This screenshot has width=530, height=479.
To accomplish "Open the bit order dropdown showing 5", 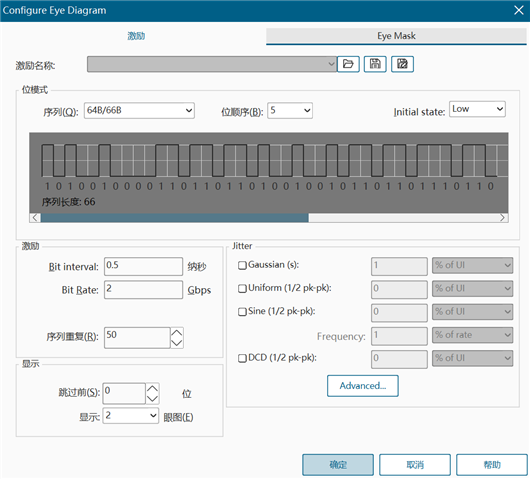I will click(x=290, y=111).
